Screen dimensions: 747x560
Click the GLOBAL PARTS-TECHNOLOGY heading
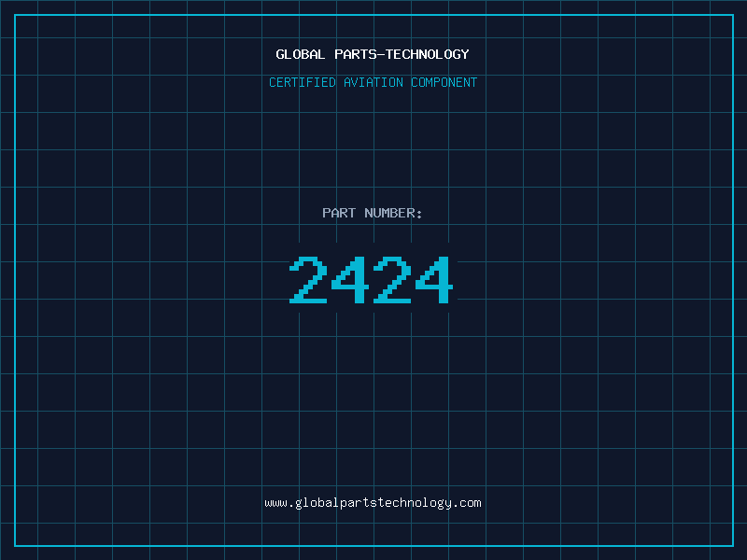[x=373, y=54]
